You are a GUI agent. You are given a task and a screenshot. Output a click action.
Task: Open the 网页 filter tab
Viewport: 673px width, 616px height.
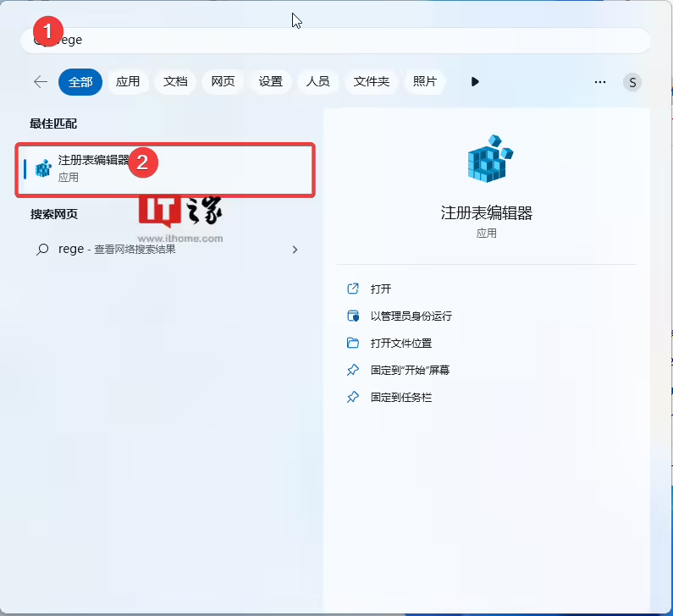pos(223,82)
